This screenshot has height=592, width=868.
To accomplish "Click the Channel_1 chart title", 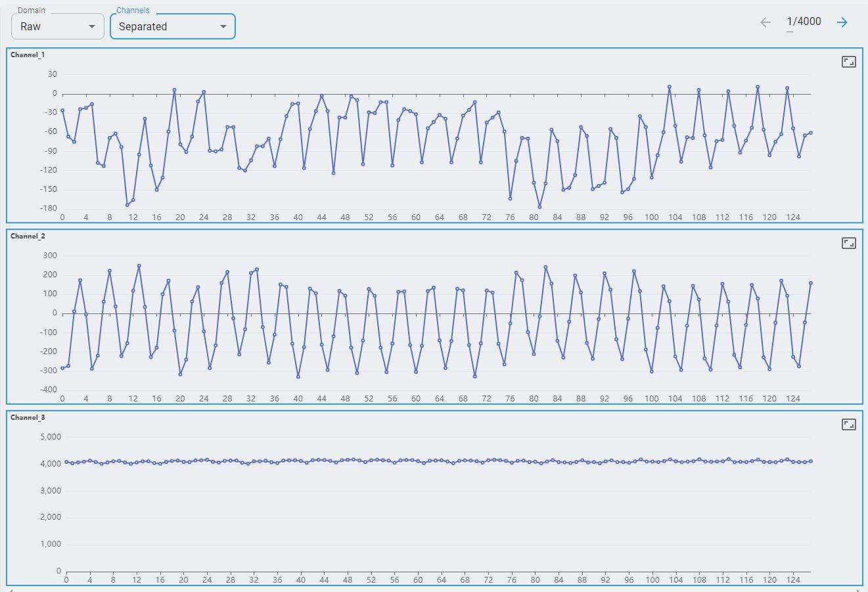I will click(28, 55).
